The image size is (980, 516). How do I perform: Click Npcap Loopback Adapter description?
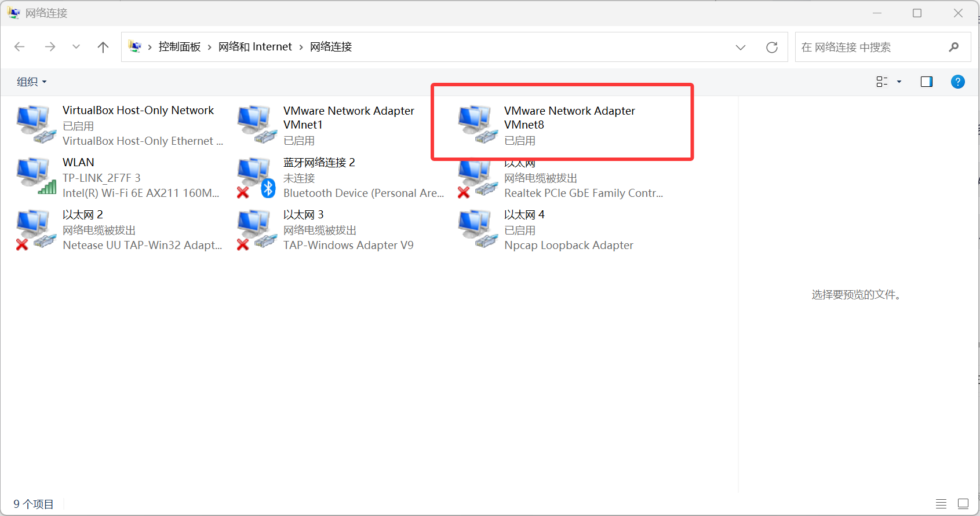(569, 245)
